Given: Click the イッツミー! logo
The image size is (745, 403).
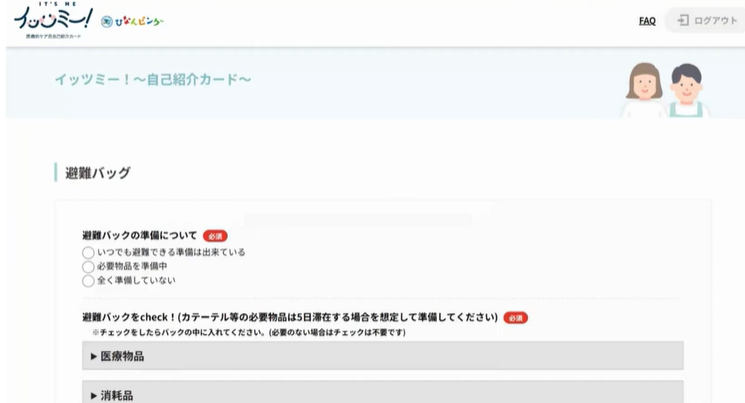Looking at the screenshot, I should coord(53,20).
